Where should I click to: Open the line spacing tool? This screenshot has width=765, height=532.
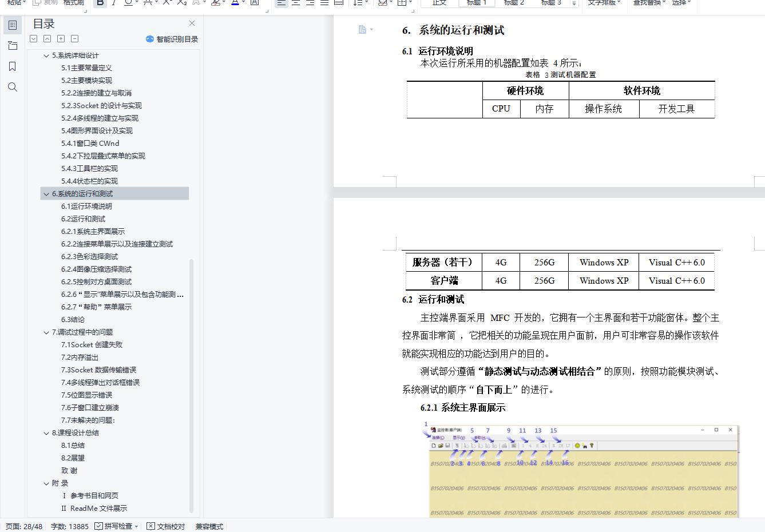(358, 2)
